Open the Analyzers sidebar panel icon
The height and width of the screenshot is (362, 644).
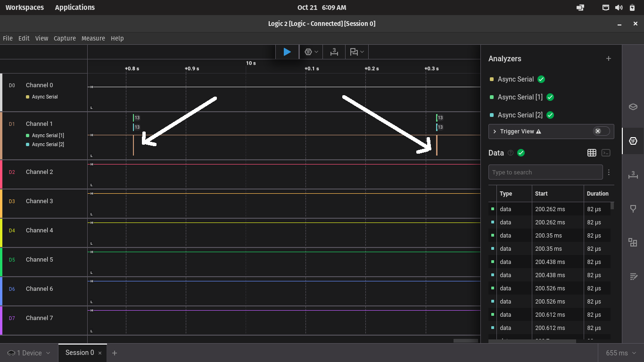633,141
